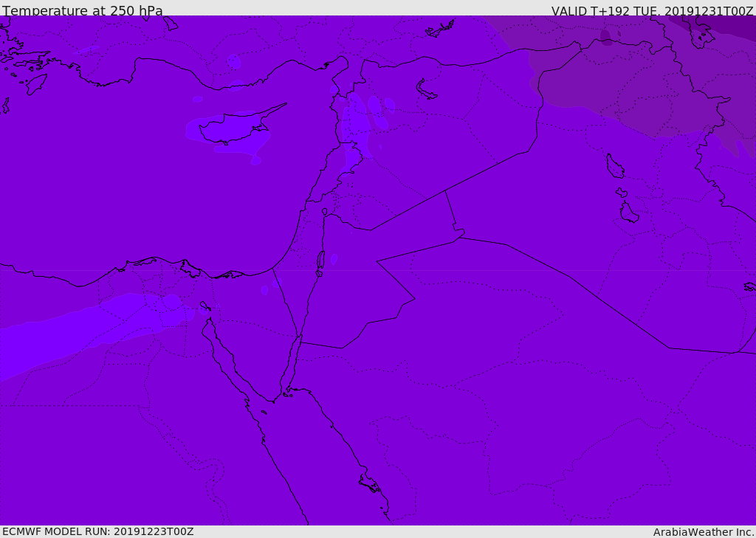Click the 'ArabiaWeather Inc' credit text
The image size is (756, 538).
[704, 532]
